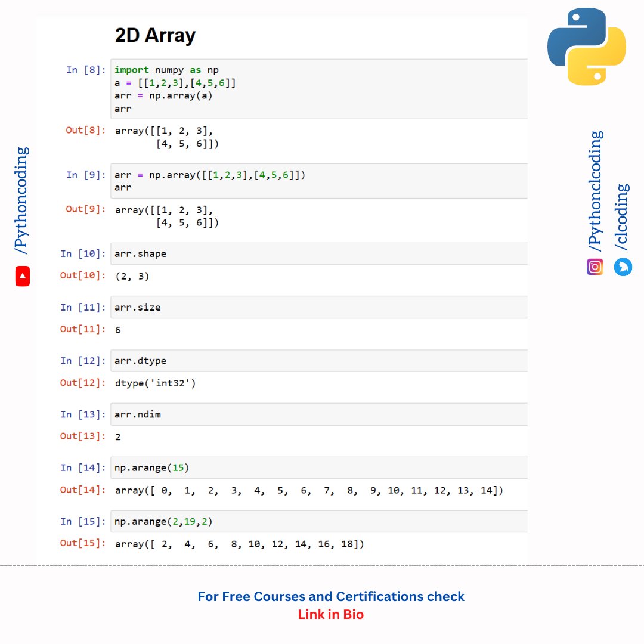The image size is (644, 644).
Task: Click the 'import numpy as np' line
Action: [x=167, y=70]
